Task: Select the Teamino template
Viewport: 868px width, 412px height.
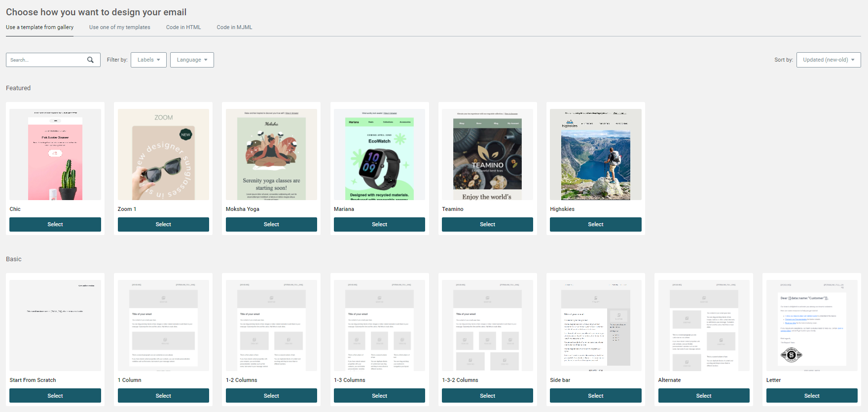Action: [487, 224]
